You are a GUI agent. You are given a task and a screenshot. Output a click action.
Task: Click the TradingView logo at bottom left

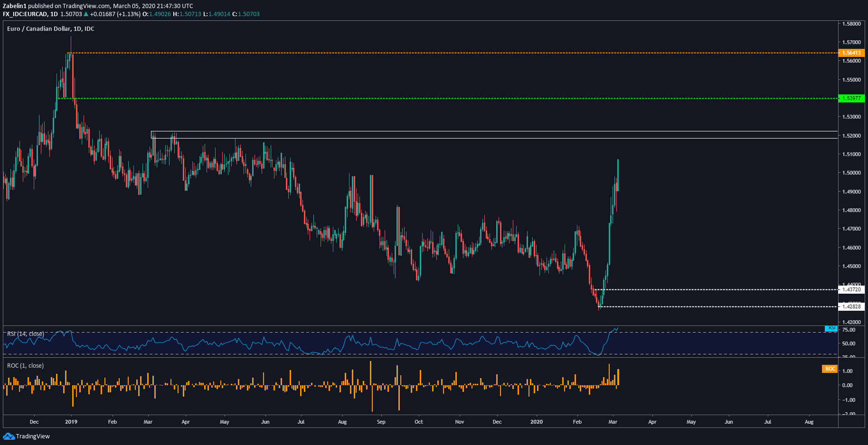[x=26, y=436]
